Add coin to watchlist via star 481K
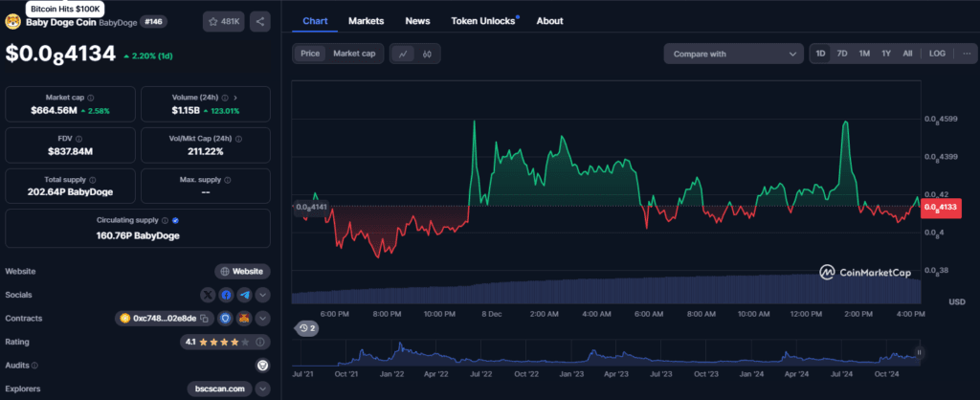 pos(223,22)
